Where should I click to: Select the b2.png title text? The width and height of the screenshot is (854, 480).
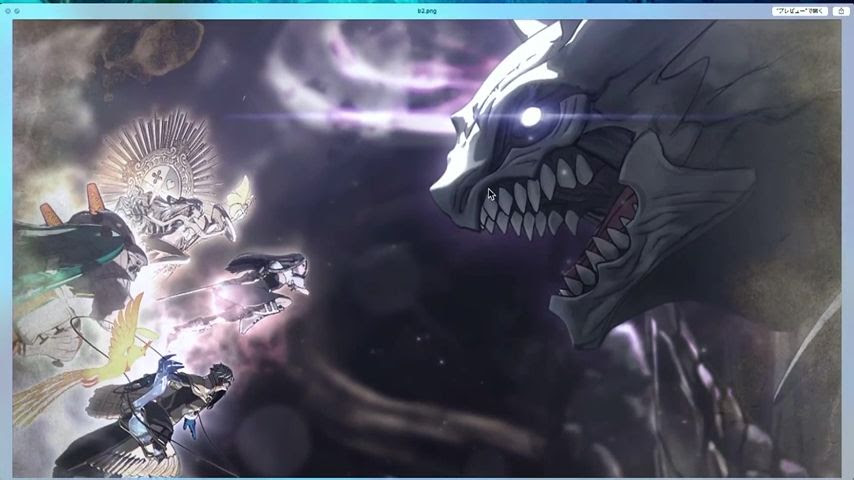coord(427,11)
